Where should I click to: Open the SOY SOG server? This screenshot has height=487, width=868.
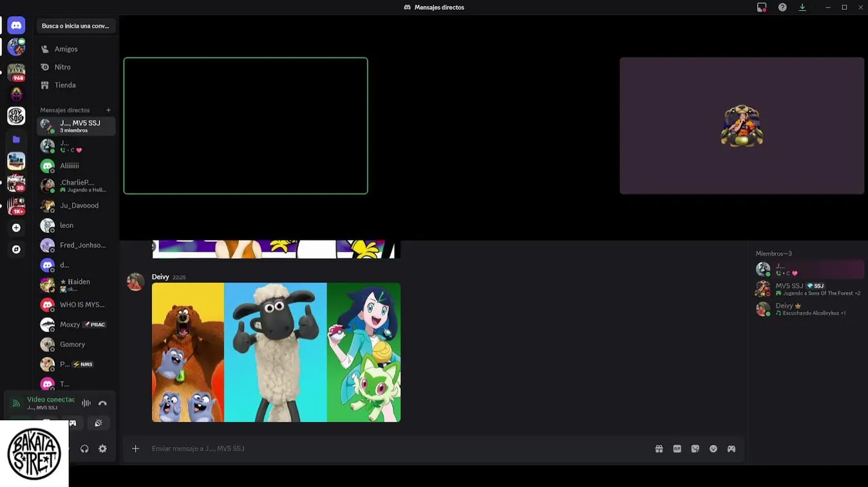tap(16, 116)
